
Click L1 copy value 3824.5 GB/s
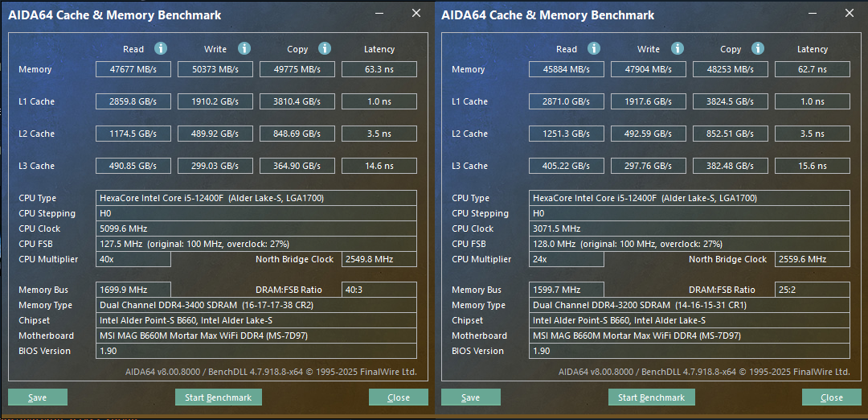[731, 101]
